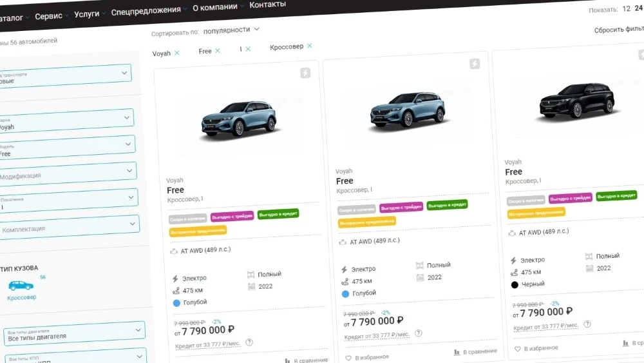Click the credit help icon on black car card
The width and height of the screenshot is (644, 363).
(x=587, y=324)
